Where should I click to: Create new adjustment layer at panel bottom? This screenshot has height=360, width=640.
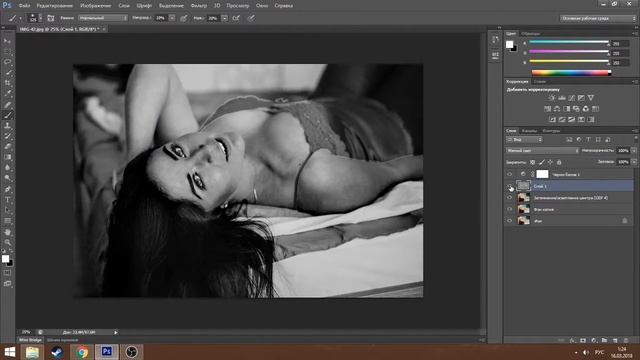point(593,340)
